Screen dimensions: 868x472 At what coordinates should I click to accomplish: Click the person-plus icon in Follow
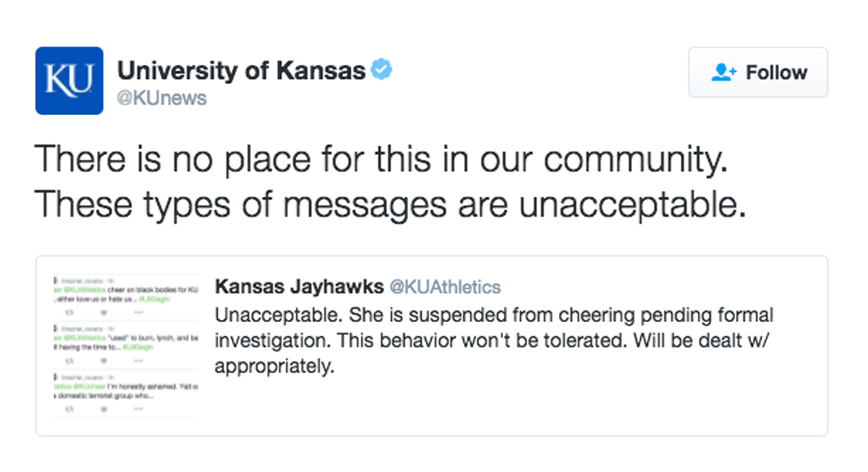(x=724, y=73)
